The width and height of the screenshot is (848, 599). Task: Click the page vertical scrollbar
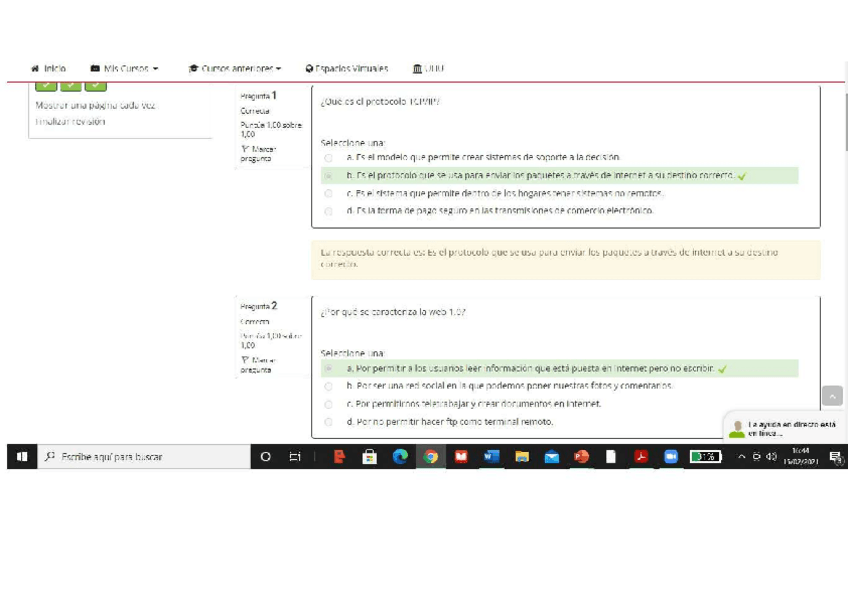coord(845,122)
